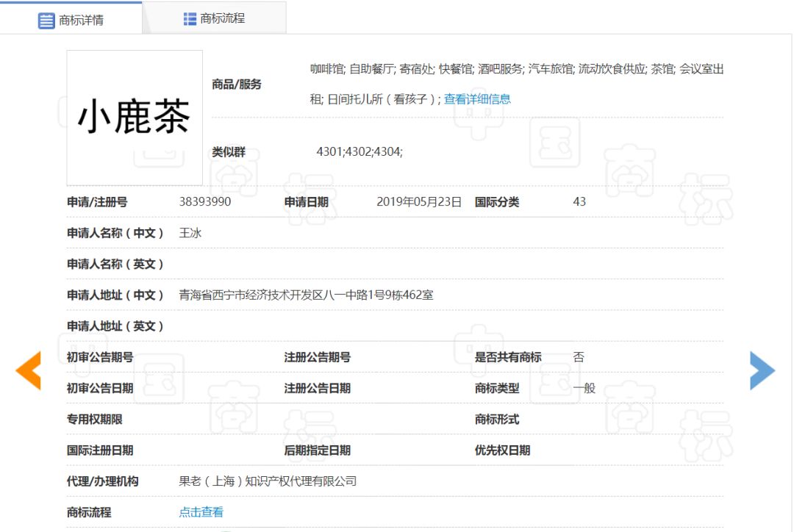Screen dimensions: 794x532
Task: Click the 商标类型 label
Action: pos(497,388)
